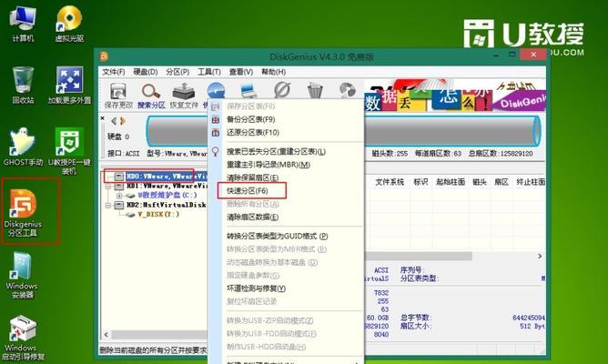Expand the U教授维护盘 (C:) node

click(119, 196)
